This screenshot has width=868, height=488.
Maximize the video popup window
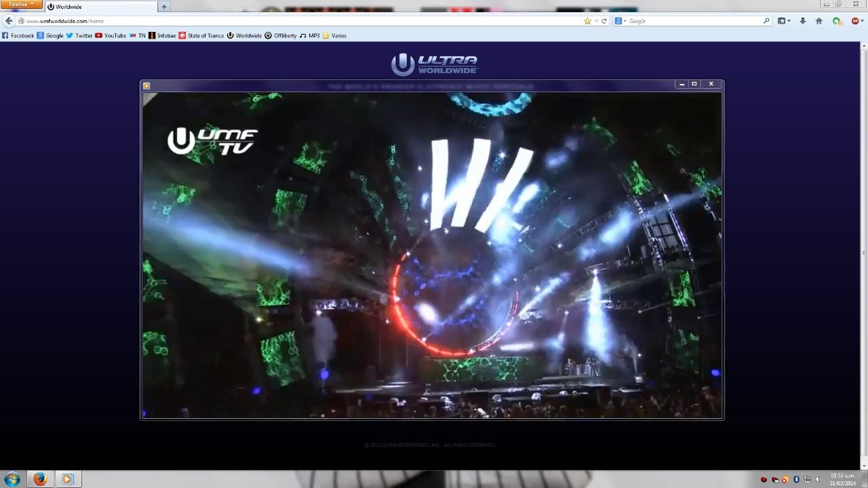[x=694, y=84]
